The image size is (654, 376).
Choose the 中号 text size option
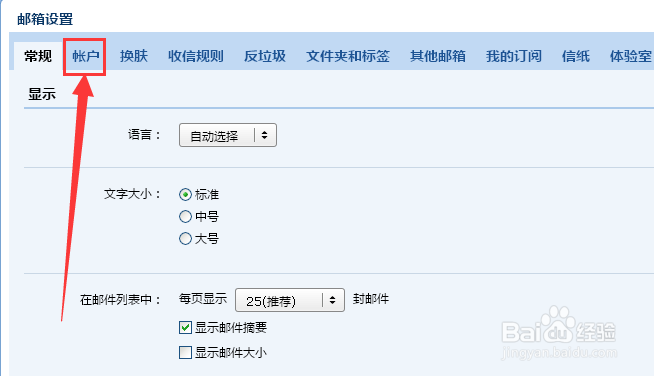(x=185, y=217)
